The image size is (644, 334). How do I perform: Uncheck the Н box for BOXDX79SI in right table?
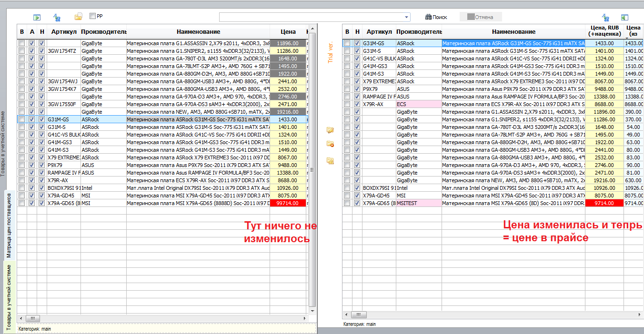pos(357,188)
